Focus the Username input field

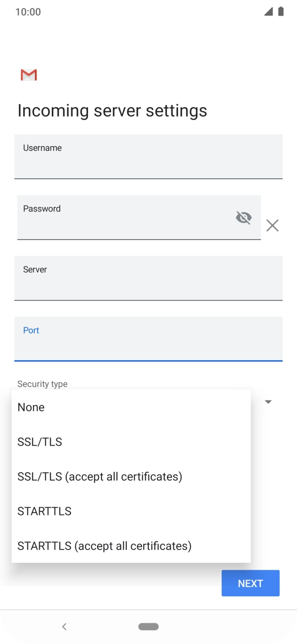[x=148, y=156]
